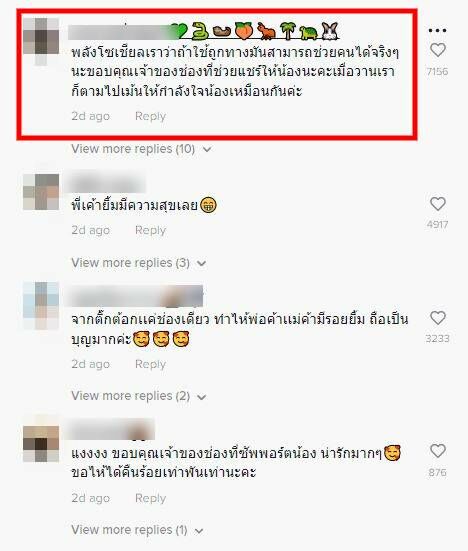Reply to the third comment
468x551 pixels.
click(150, 364)
